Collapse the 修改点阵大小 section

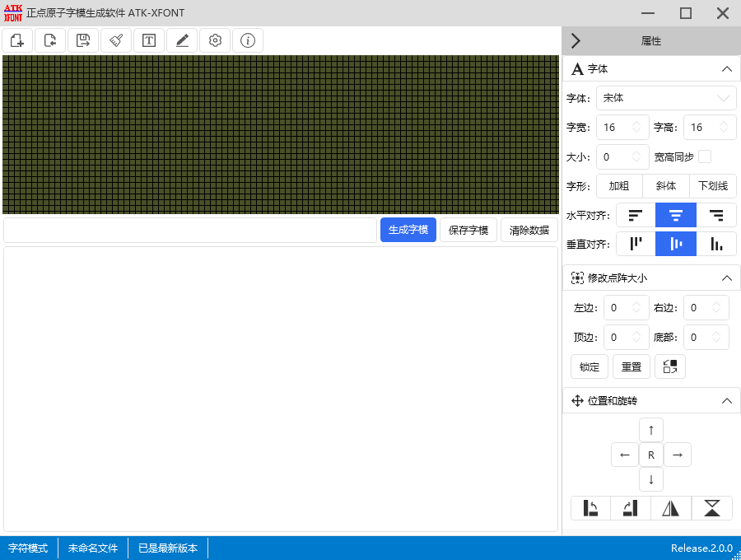(727, 278)
